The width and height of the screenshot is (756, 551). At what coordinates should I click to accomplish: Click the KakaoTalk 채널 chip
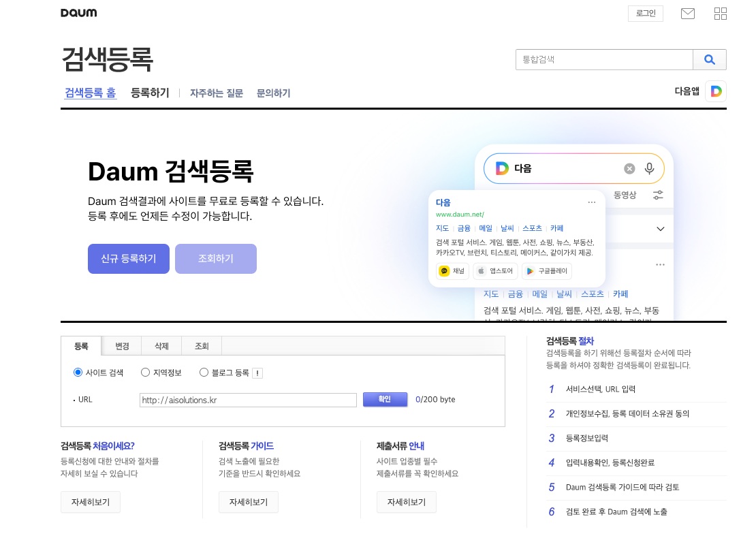[452, 271]
